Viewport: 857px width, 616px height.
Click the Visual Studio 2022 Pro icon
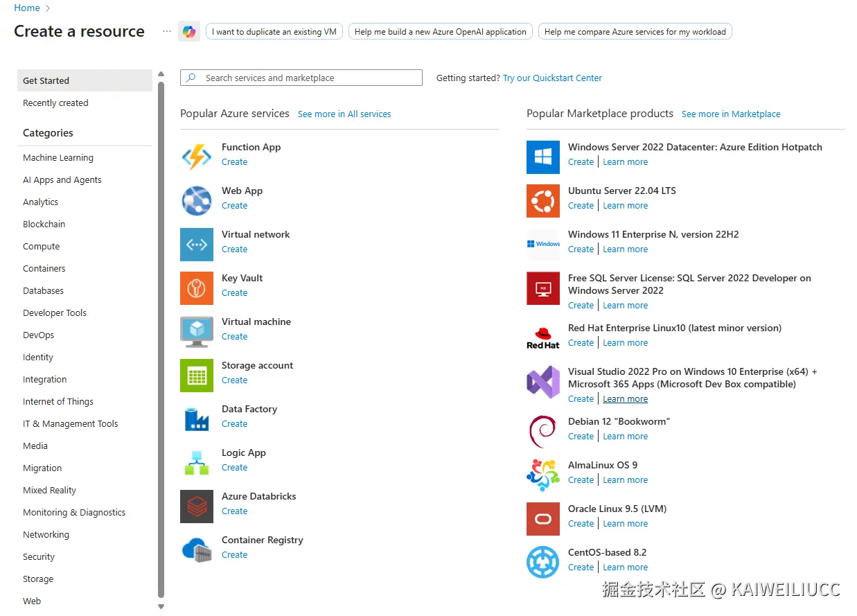tap(543, 382)
